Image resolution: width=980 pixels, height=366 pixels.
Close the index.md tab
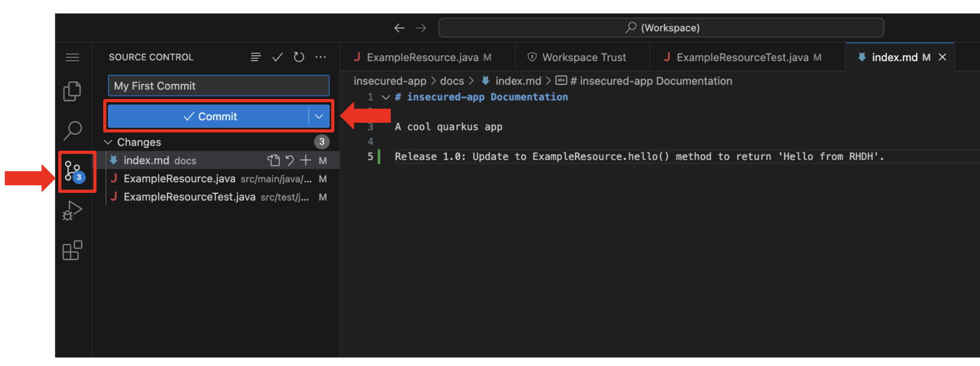coord(942,57)
